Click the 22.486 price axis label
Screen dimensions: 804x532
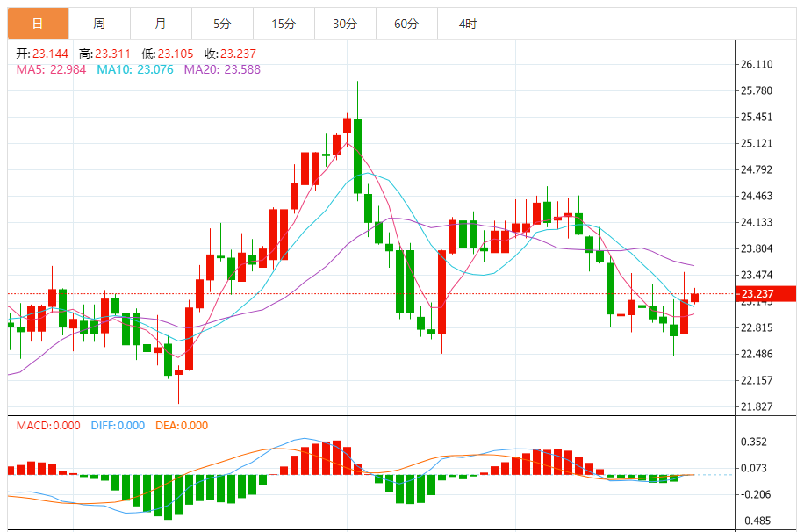tap(757, 354)
